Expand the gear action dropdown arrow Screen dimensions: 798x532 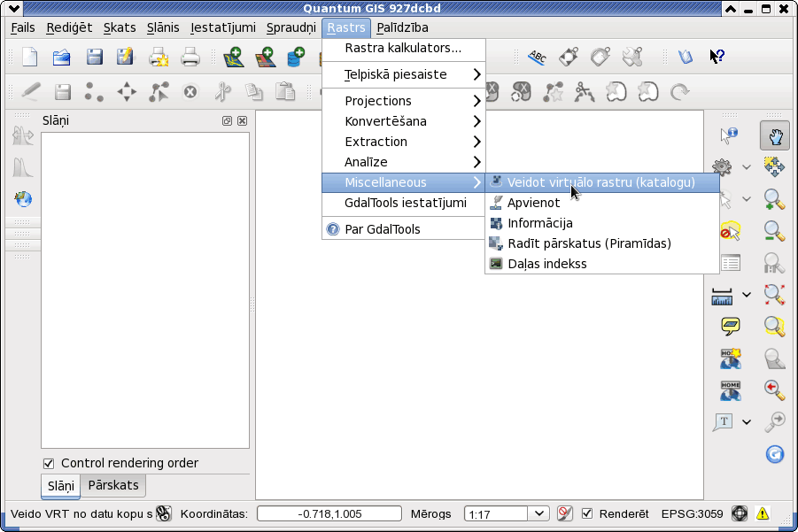click(746, 166)
